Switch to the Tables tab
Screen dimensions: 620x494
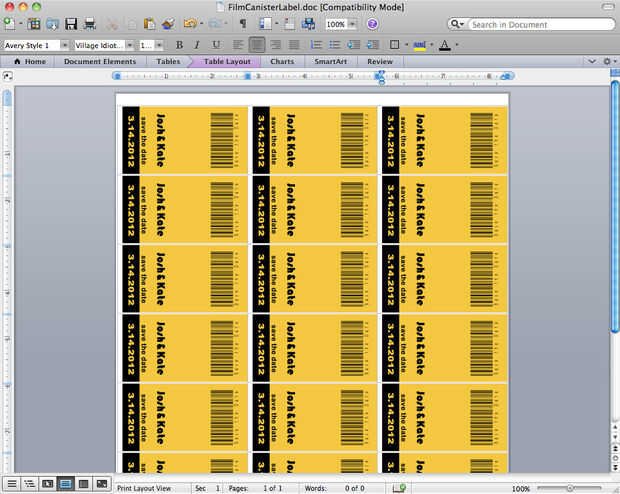168,62
